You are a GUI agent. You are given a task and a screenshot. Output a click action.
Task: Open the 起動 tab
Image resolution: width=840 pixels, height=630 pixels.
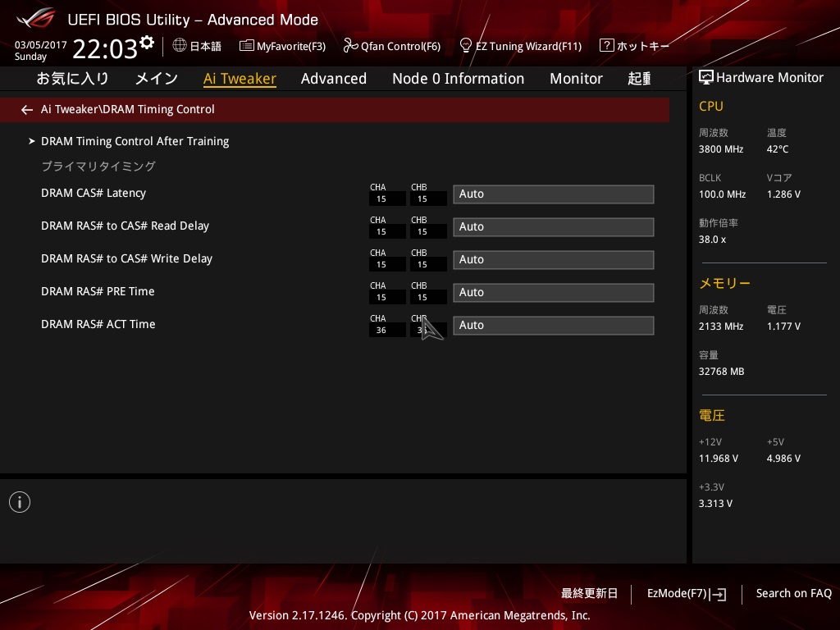click(x=640, y=78)
